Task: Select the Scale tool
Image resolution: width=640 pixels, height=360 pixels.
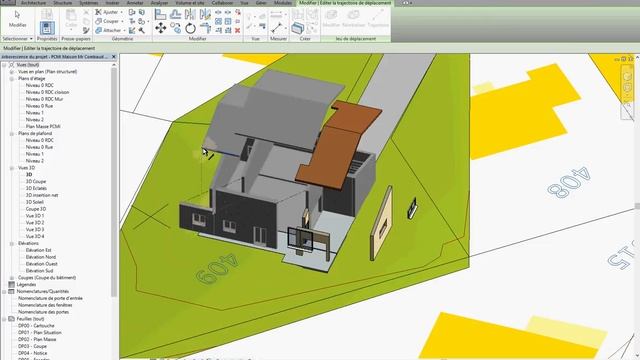Action: pos(228,21)
